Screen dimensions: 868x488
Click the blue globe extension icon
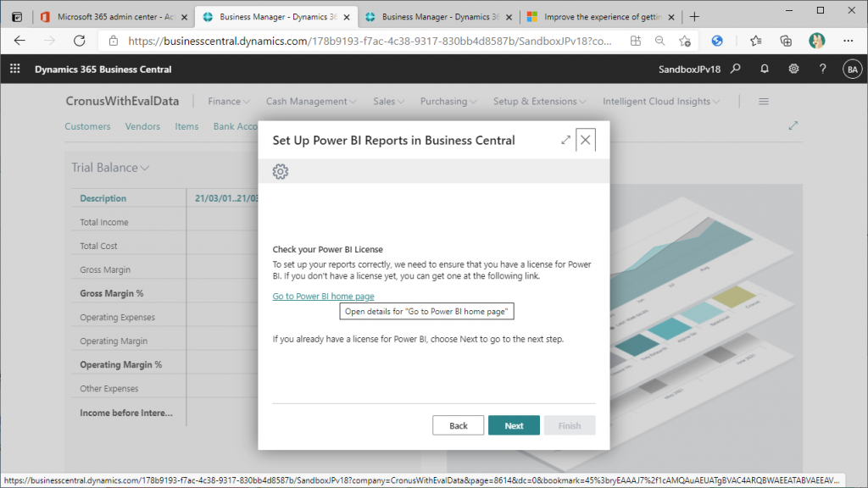click(717, 41)
